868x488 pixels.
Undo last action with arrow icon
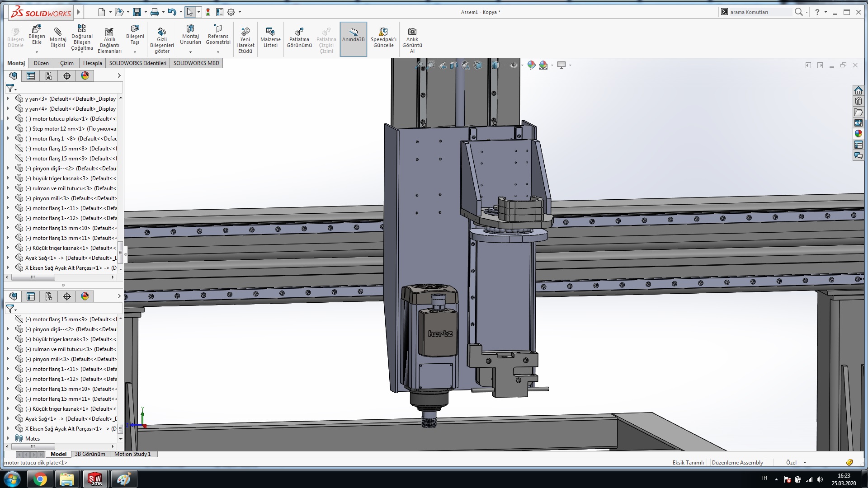[172, 12]
